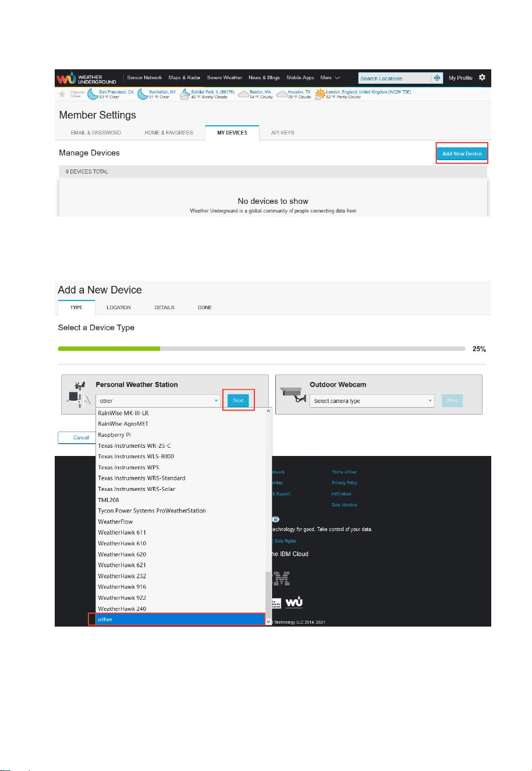
Task: Switch to the API KEYS tab
Action: [283, 133]
